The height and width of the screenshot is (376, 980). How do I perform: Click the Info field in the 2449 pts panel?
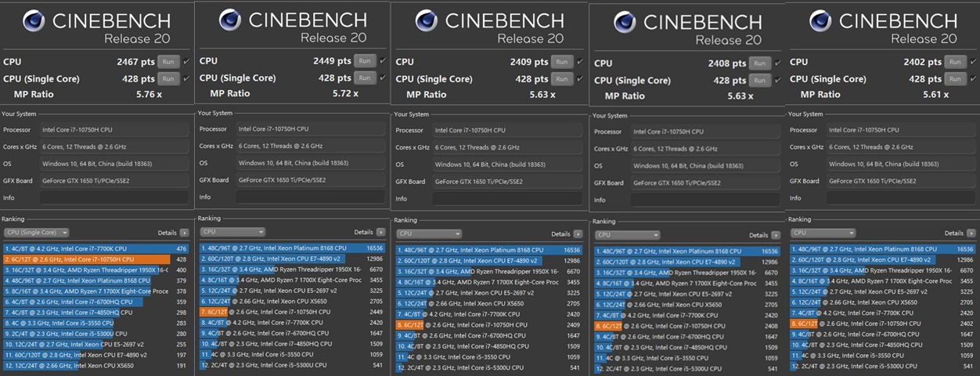(x=312, y=197)
